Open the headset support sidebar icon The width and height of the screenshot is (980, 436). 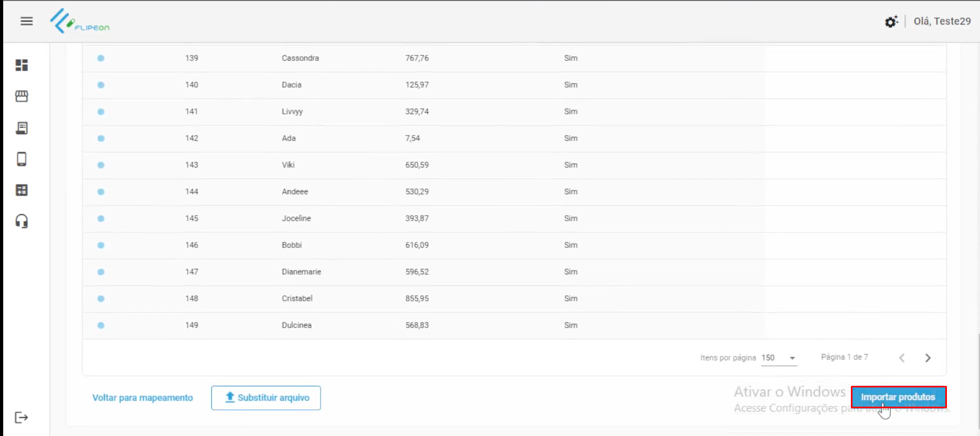[x=22, y=221]
